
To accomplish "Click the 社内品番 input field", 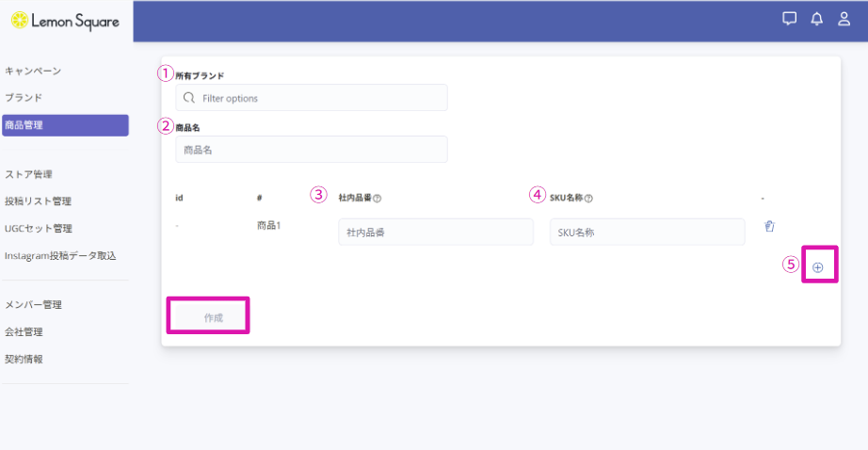I will pos(436,232).
